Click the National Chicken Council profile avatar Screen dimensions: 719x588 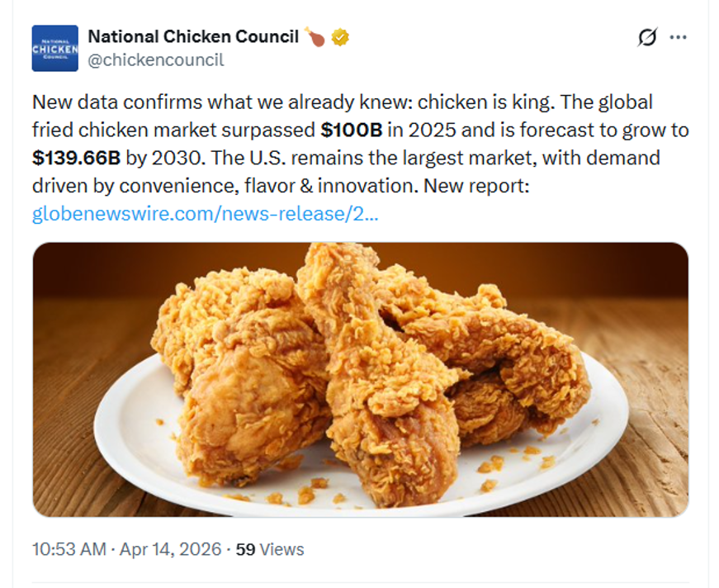[55, 49]
